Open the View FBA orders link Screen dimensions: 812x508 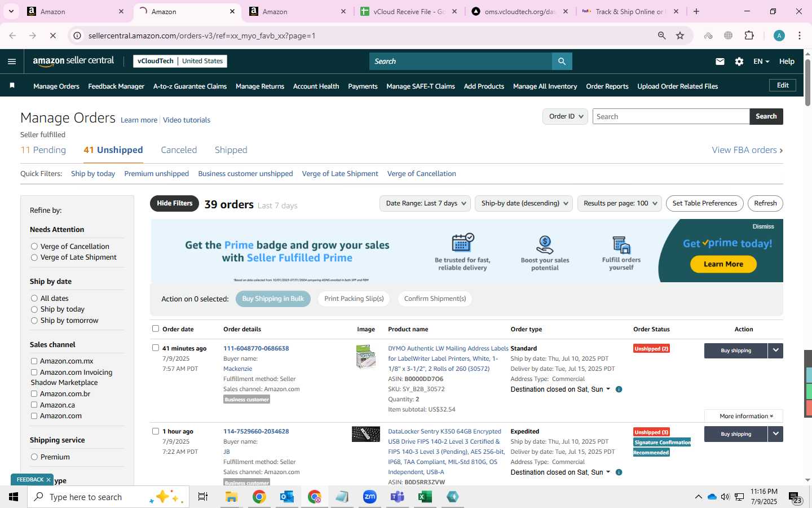point(747,150)
